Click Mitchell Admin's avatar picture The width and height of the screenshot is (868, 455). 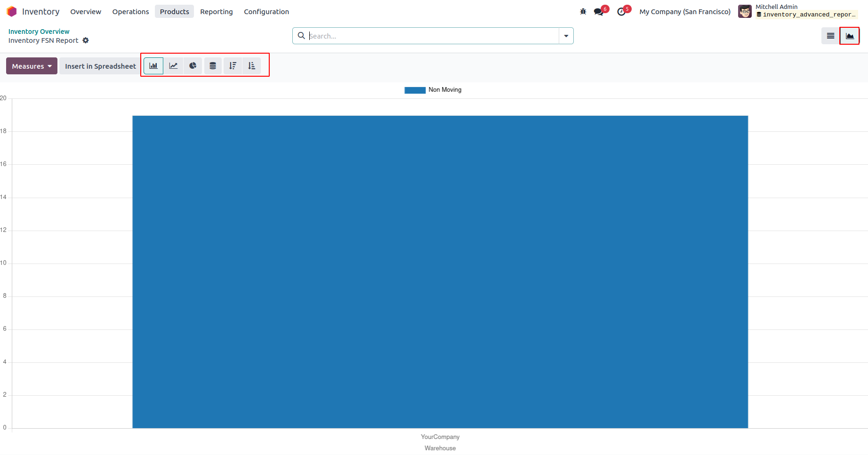(745, 11)
